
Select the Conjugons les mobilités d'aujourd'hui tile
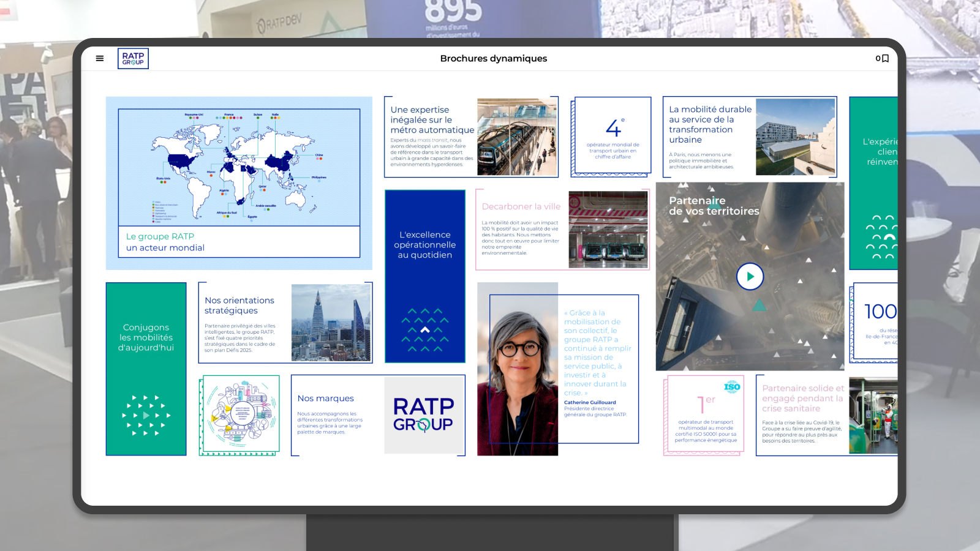point(146,369)
